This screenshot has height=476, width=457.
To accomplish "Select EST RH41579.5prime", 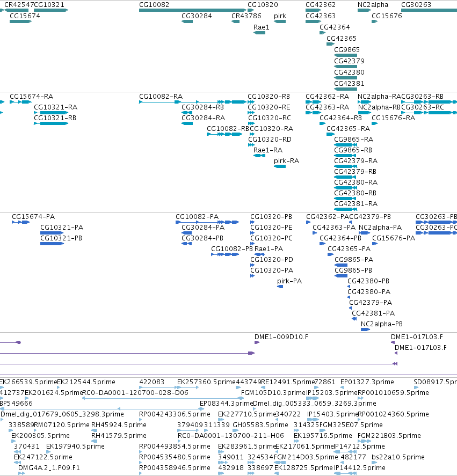I will pos(94,441).
